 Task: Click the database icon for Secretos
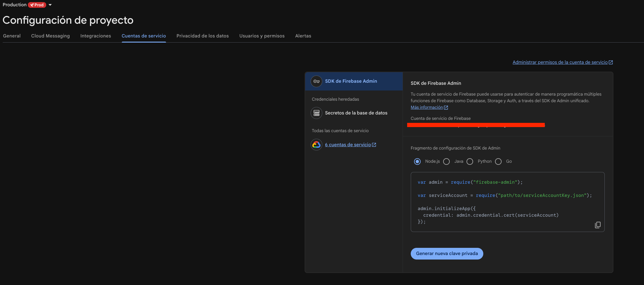(316, 113)
